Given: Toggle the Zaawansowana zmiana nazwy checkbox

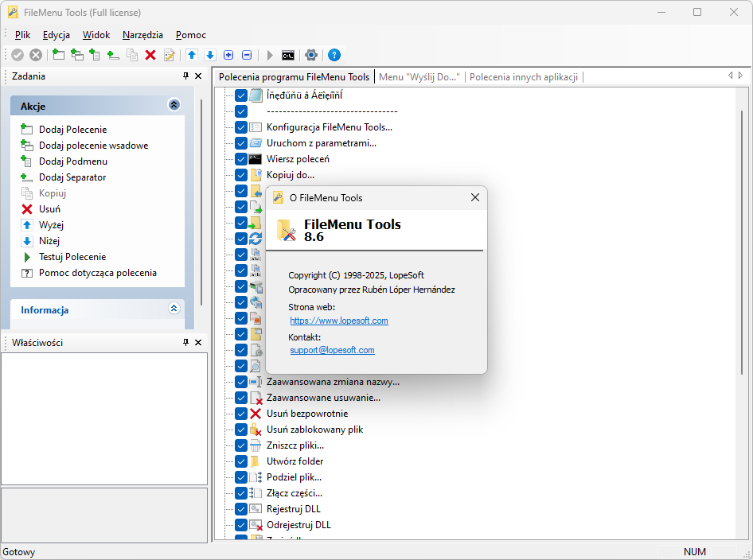Looking at the screenshot, I should [x=241, y=382].
